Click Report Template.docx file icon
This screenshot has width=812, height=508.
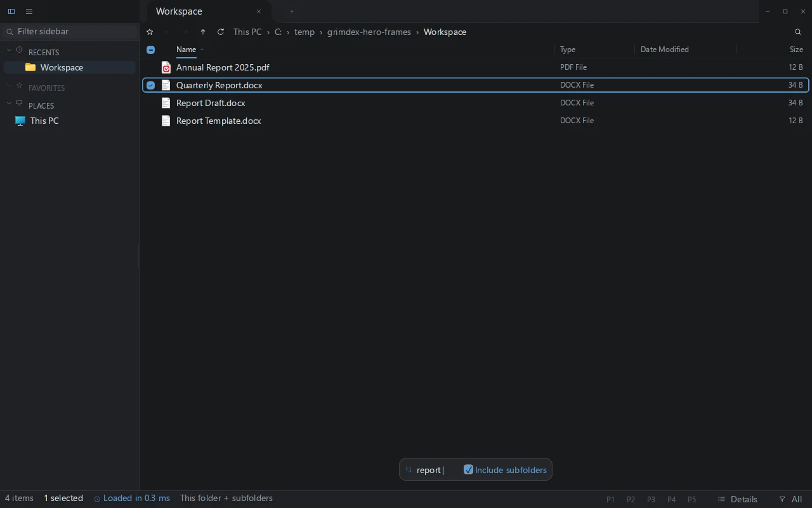click(166, 121)
